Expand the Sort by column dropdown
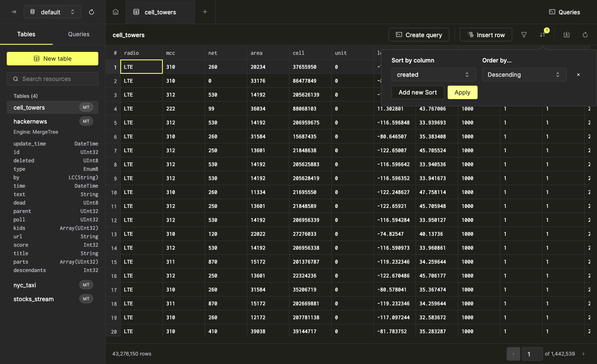 433,75
